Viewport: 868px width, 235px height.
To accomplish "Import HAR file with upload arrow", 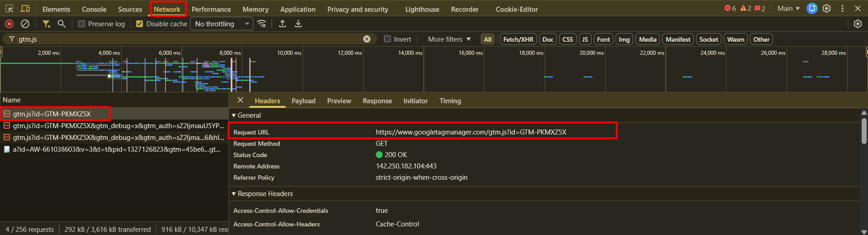I will (282, 24).
